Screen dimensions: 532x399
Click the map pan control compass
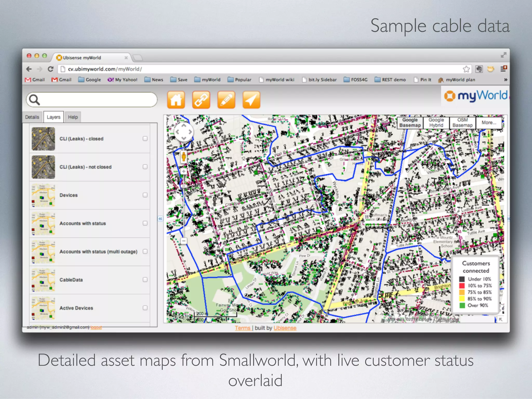pos(184,132)
